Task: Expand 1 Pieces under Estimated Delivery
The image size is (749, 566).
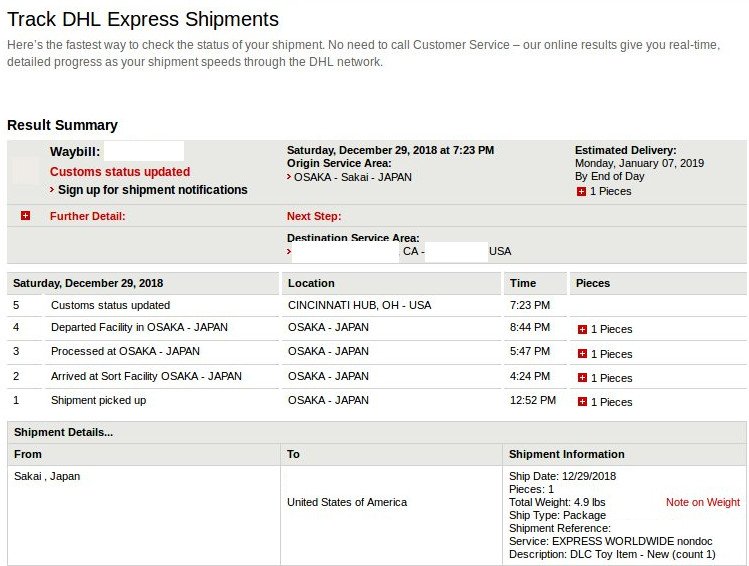Action: (581, 192)
